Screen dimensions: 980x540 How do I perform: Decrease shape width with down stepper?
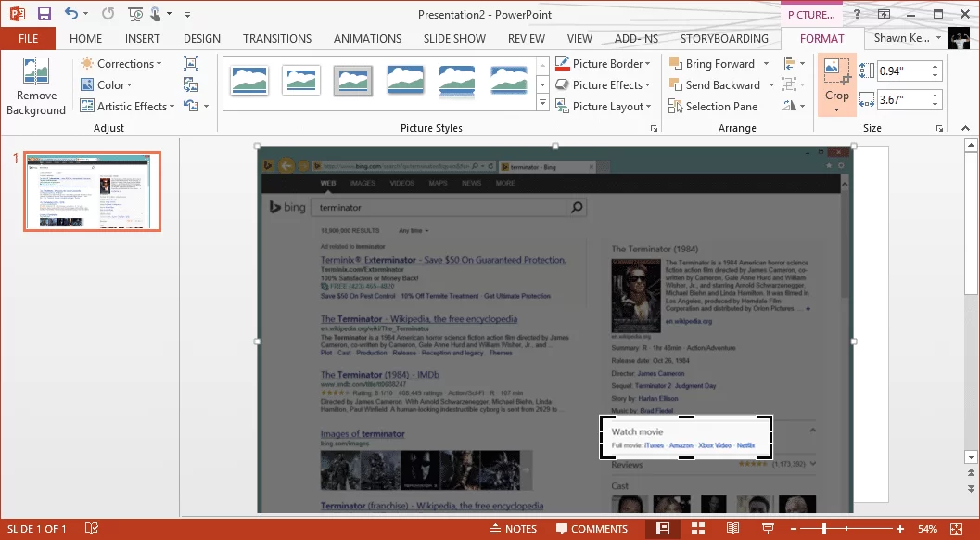coord(935,104)
